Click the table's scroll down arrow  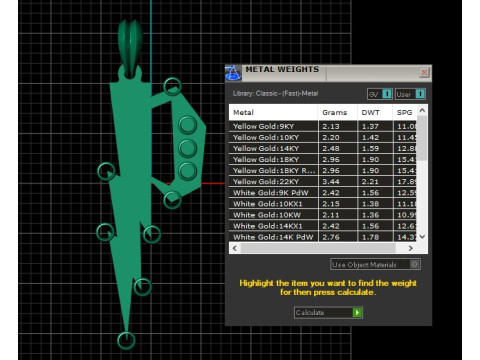(x=422, y=237)
